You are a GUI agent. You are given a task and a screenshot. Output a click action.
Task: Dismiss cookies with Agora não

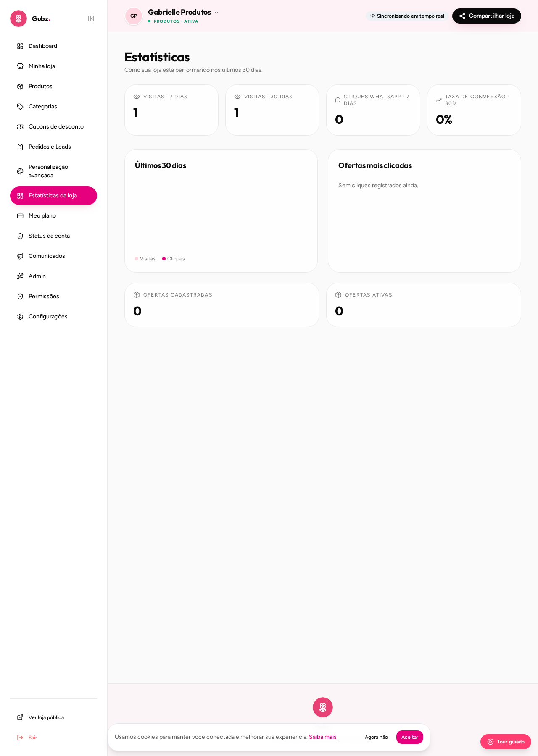376,737
